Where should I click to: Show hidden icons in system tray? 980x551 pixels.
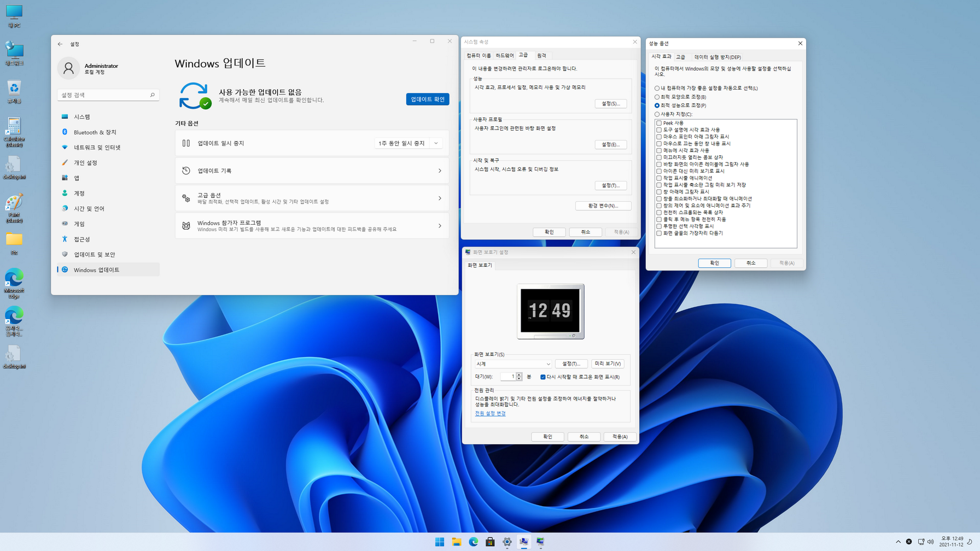point(898,542)
